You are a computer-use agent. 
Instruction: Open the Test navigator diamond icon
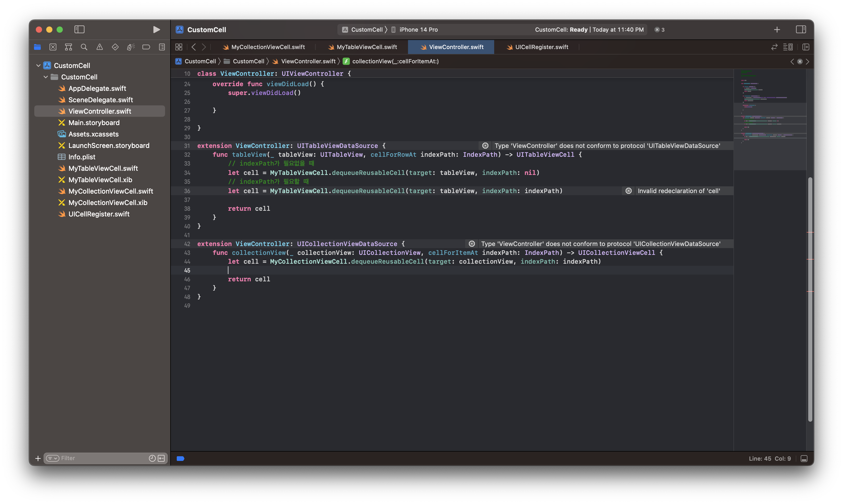coord(115,47)
